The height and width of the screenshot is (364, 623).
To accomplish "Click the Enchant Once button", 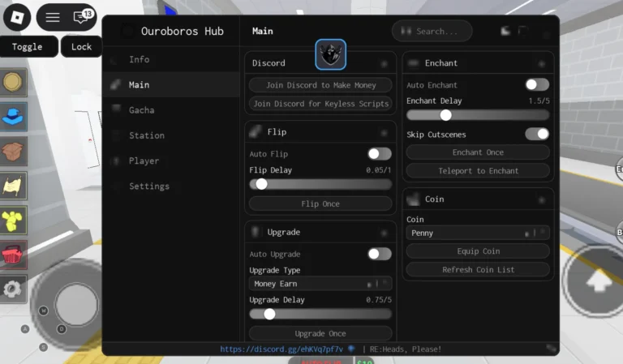I will pyautogui.click(x=478, y=152).
